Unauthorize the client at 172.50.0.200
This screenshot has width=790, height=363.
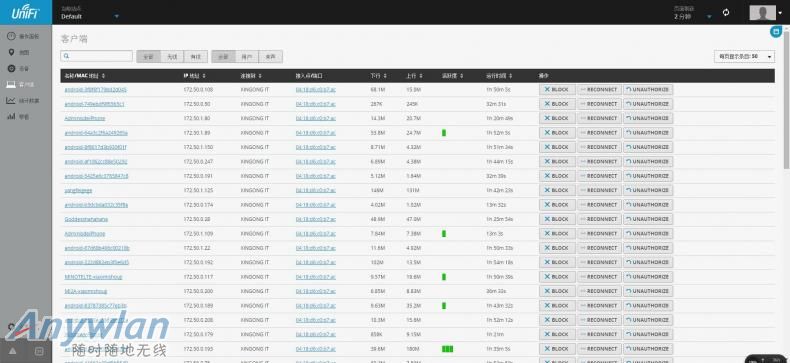pyautogui.click(x=648, y=291)
